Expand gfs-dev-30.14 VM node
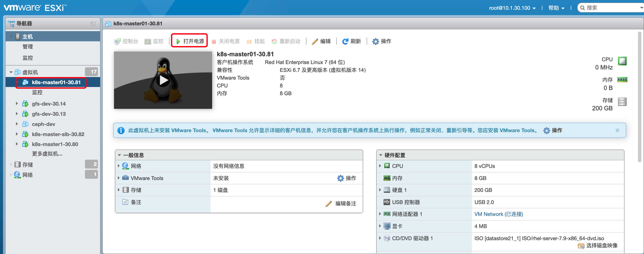The image size is (644, 254). point(17,104)
